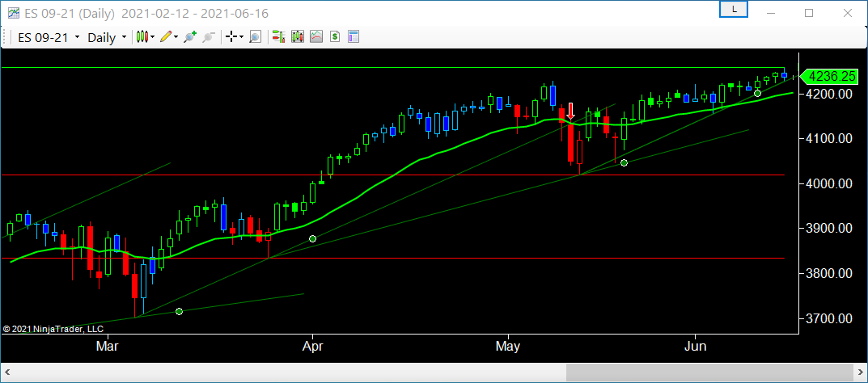
Task: Maximize the chart window
Action: tap(809, 13)
